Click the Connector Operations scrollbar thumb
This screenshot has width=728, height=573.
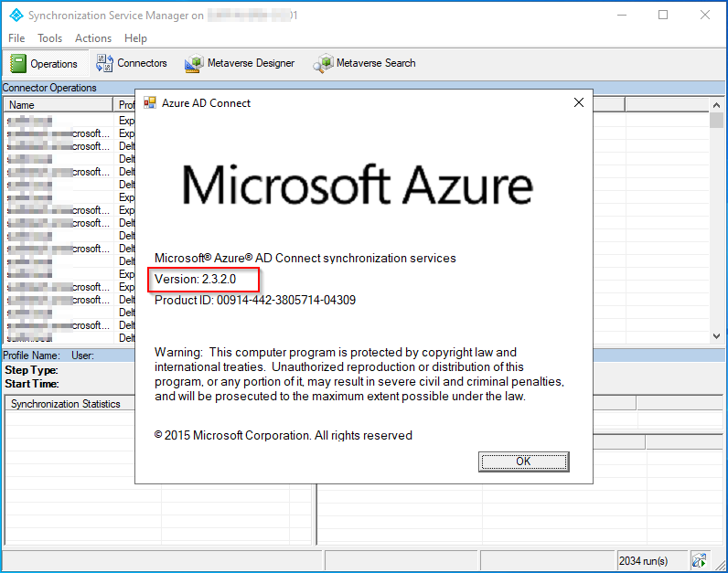click(716, 120)
